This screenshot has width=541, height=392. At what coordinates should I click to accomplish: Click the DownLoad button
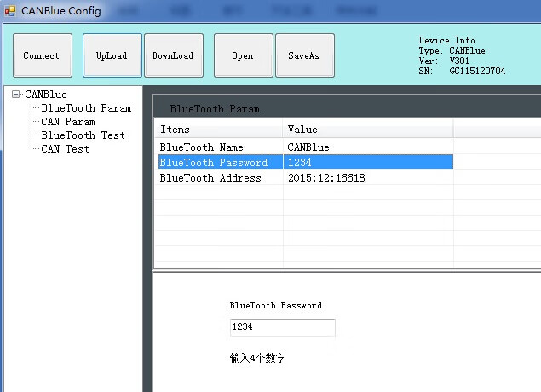[173, 56]
